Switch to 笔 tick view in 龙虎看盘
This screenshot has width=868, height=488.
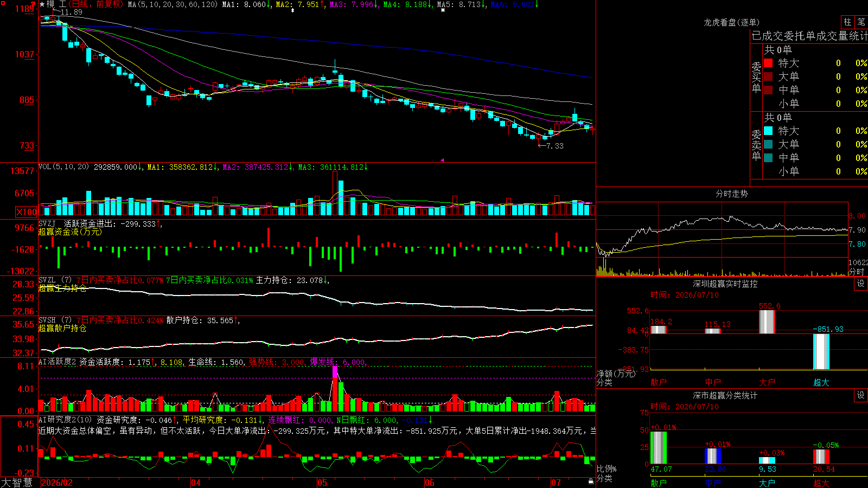pyautogui.click(x=861, y=22)
